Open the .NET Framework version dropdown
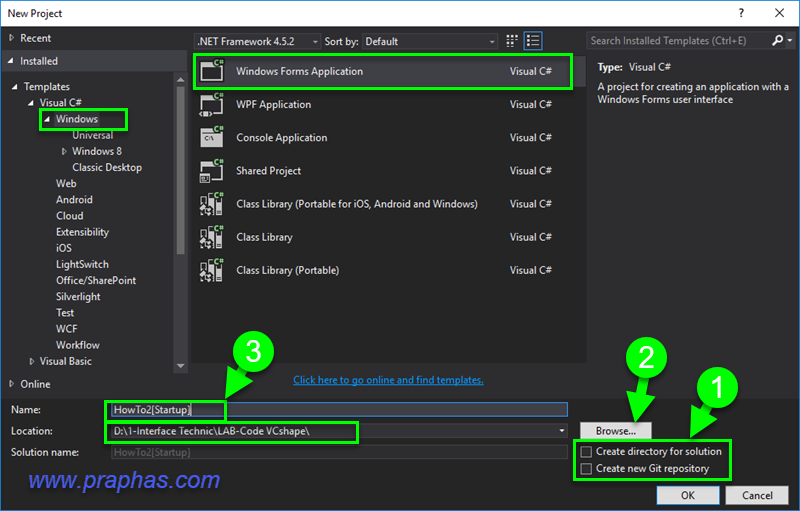 coord(257,41)
